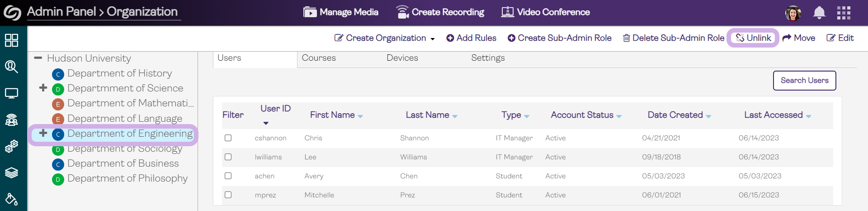This screenshot has width=868, height=211.
Task: Click the layers stack sidebar icon
Action: (11, 173)
